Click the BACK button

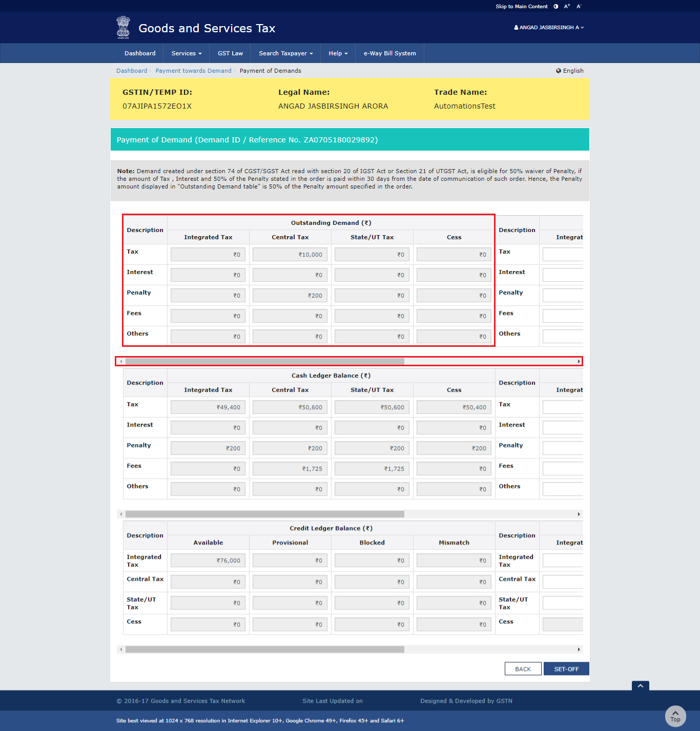(523, 669)
